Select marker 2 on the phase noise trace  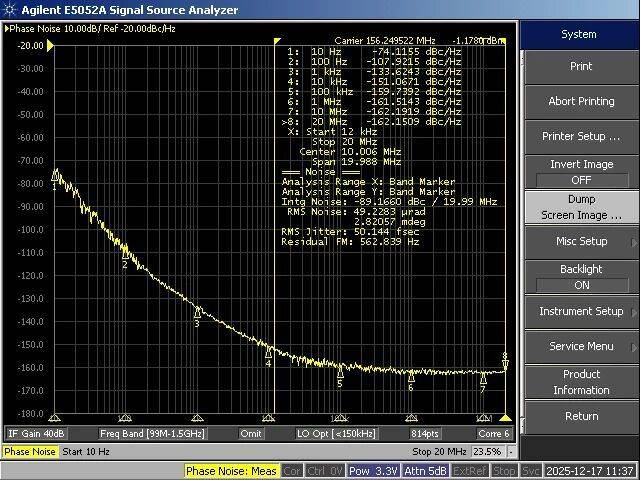pyautogui.click(x=125, y=254)
